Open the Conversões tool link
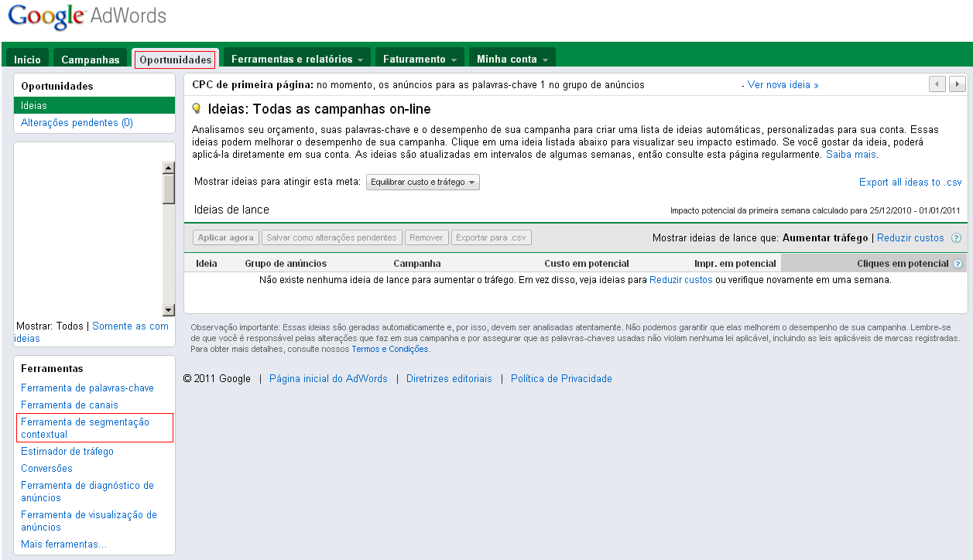This screenshot has height=560, width=973. 46,469
